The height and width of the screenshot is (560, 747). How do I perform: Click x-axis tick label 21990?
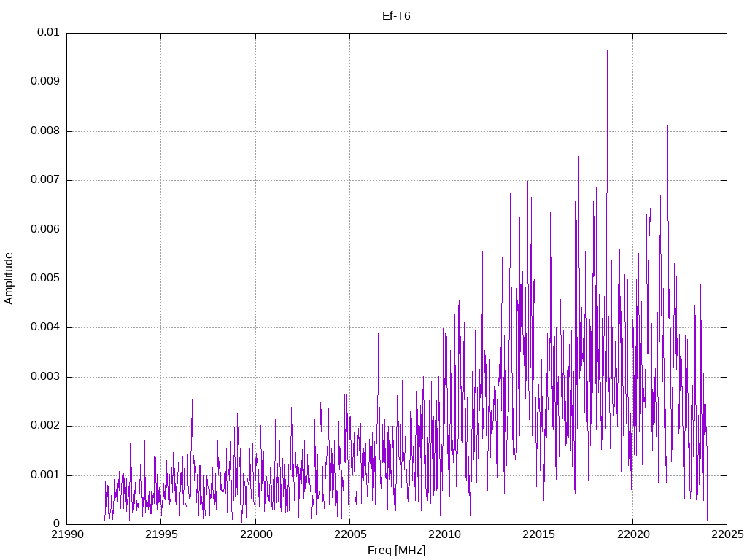[66, 534]
